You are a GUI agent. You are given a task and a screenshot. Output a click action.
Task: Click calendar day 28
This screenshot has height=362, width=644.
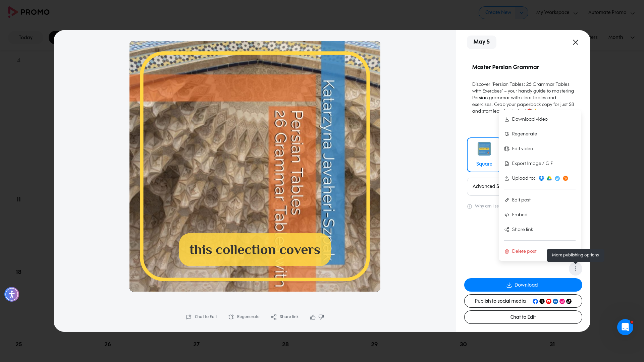285,344
